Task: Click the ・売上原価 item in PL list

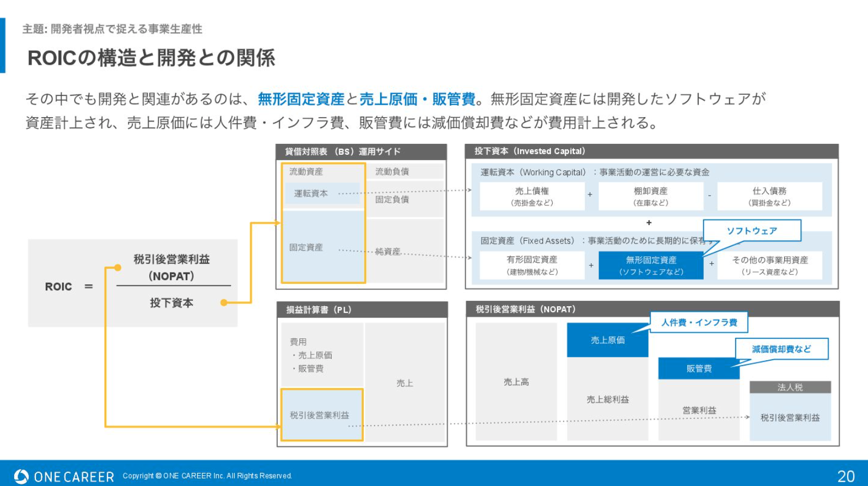Action: coord(311,355)
